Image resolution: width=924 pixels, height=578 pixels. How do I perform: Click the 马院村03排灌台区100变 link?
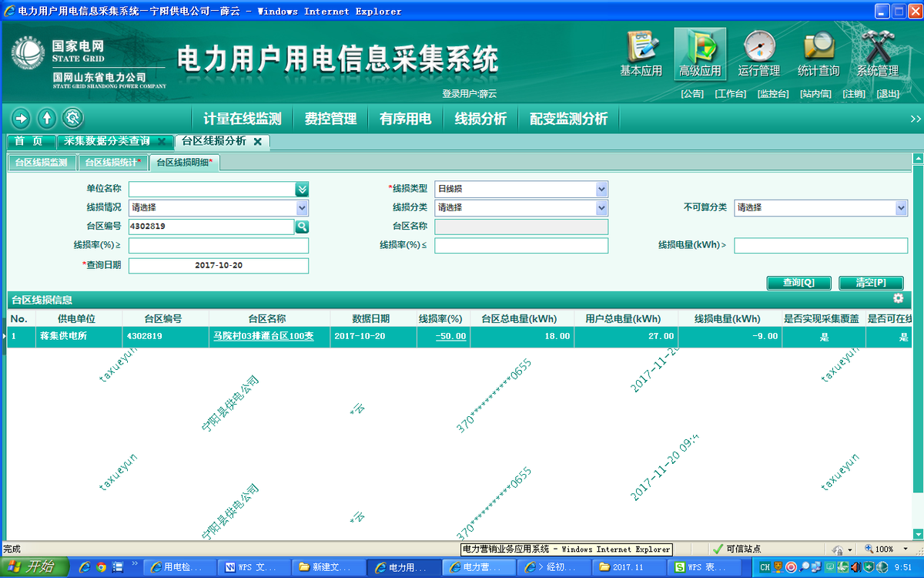click(263, 337)
